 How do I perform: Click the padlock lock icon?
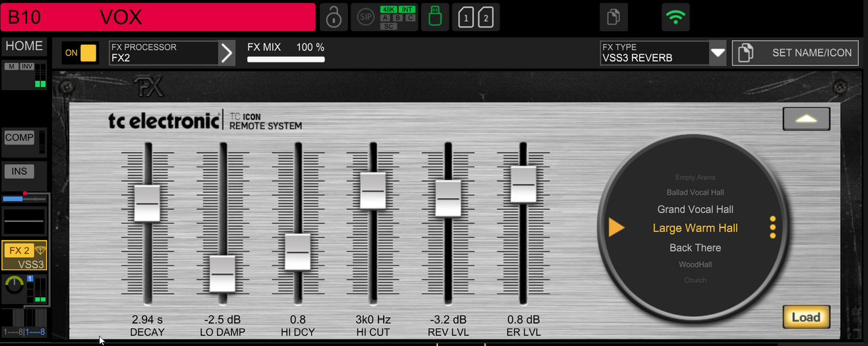coord(334,17)
